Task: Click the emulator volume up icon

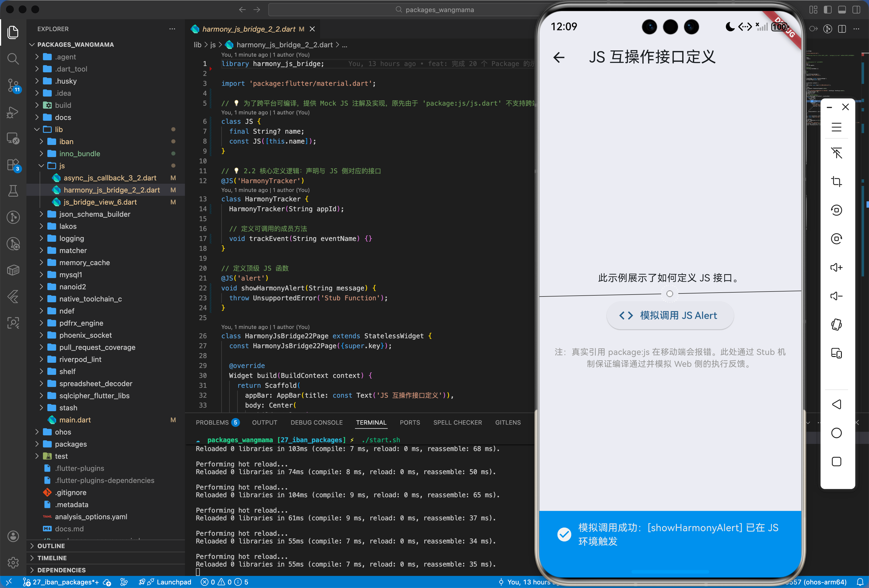Action: point(836,267)
